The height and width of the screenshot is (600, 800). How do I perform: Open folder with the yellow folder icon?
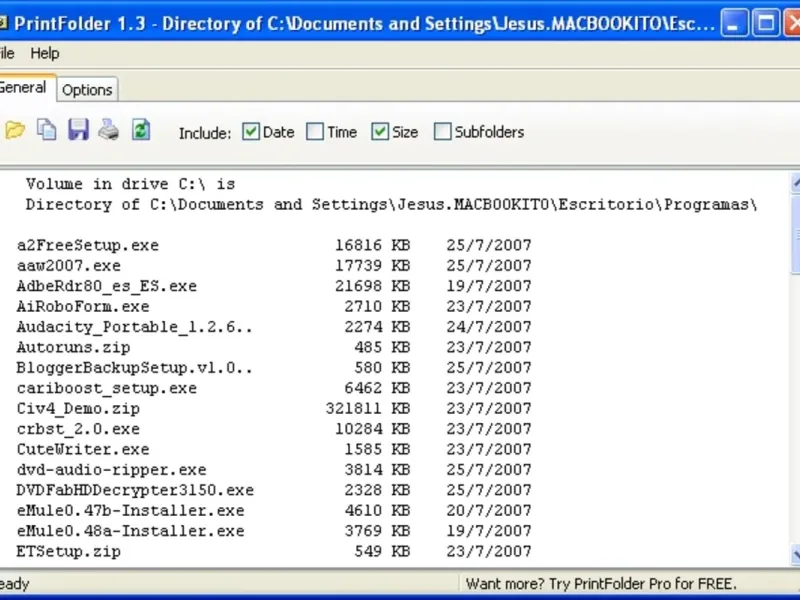15,131
